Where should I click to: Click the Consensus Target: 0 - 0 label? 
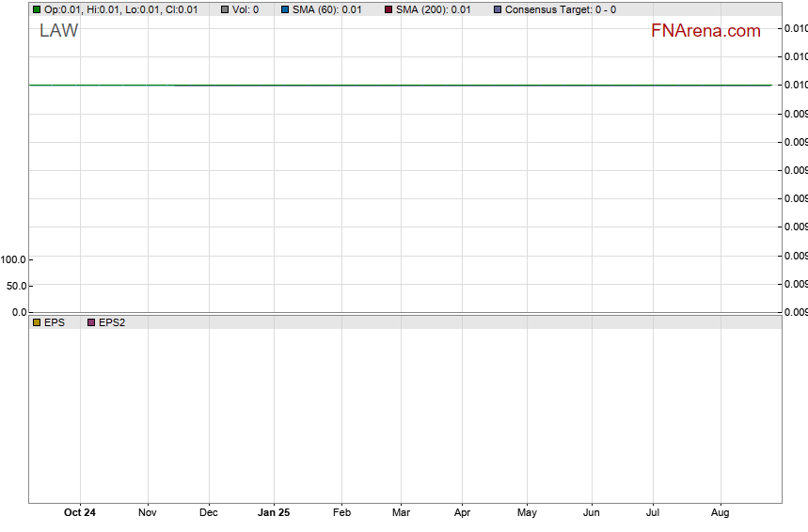point(561,9)
